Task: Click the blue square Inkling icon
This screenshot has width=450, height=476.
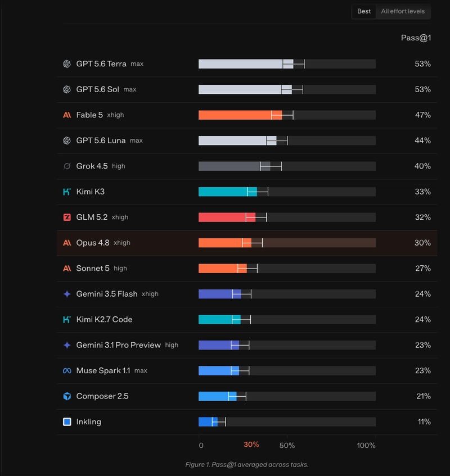Action: coord(67,421)
